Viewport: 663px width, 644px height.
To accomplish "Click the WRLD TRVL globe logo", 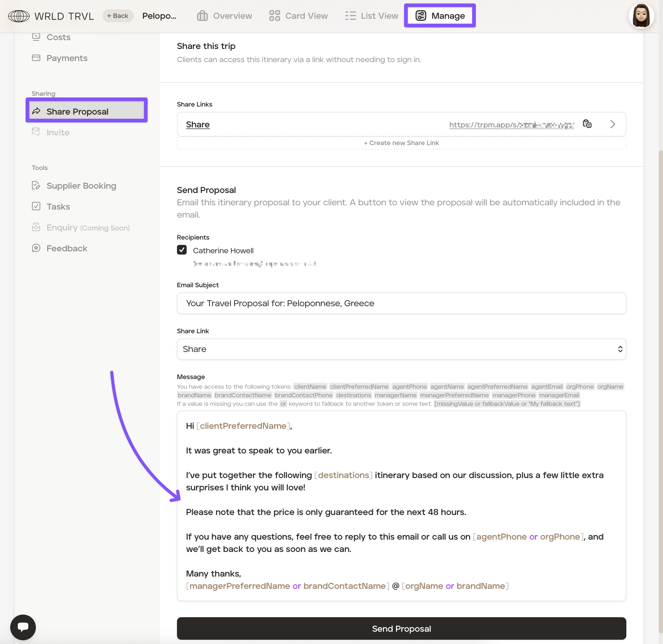I will point(19,16).
